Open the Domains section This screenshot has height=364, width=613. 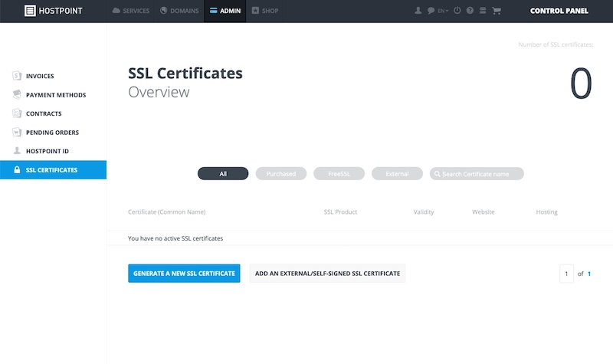pyautogui.click(x=179, y=11)
